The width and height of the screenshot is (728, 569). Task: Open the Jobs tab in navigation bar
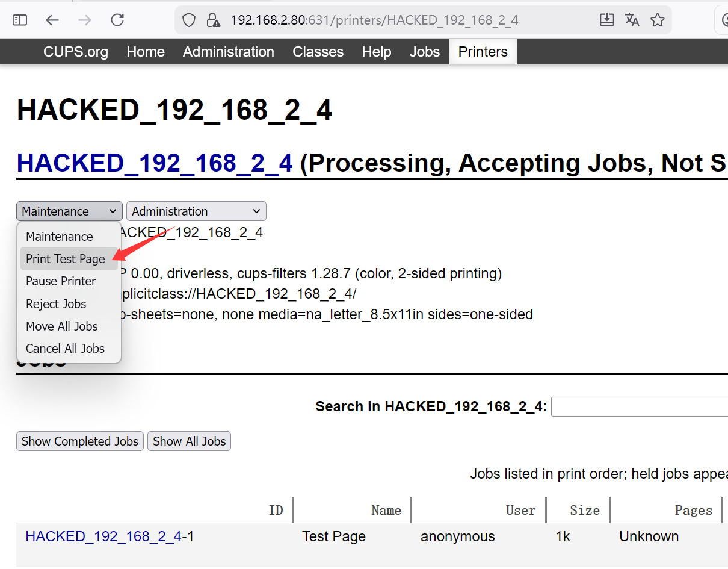(x=424, y=52)
